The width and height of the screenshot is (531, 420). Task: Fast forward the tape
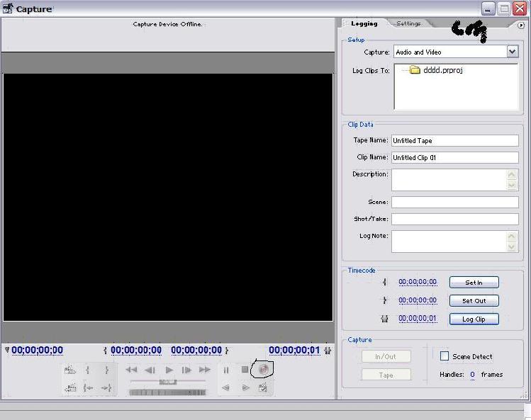pyautogui.click(x=205, y=370)
